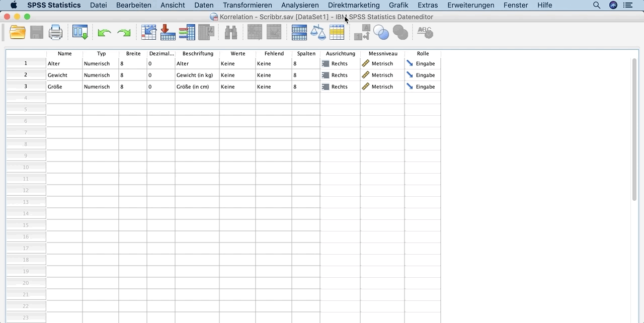Select the Rolle cell for Größe
The width and height of the screenshot is (644, 323).
[x=423, y=87]
